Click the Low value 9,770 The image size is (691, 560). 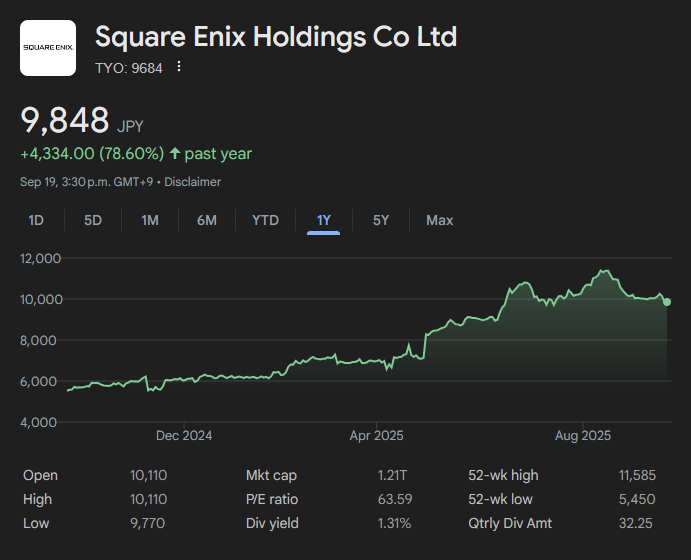pos(148,523)
